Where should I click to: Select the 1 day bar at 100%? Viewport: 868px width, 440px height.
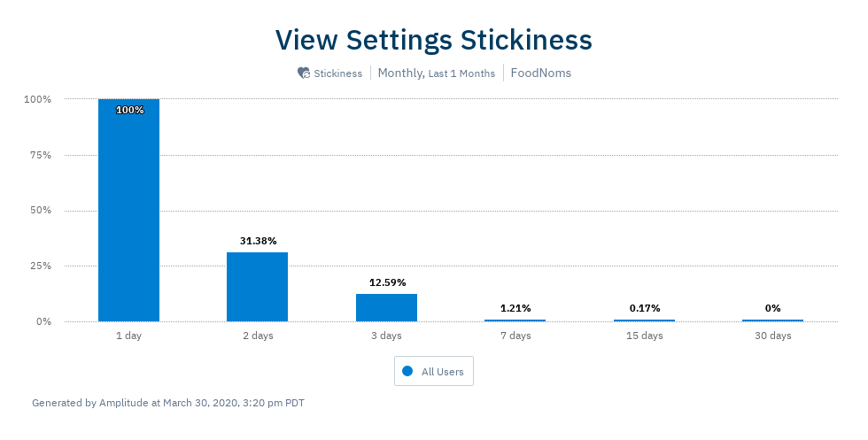[129, 211]
